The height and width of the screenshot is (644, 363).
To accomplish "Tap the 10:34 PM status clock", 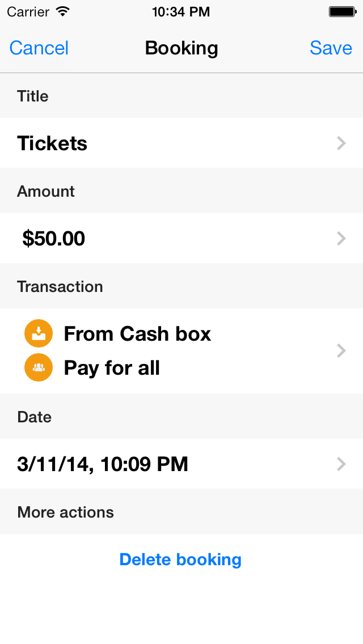I will click(x=181, y=11).
